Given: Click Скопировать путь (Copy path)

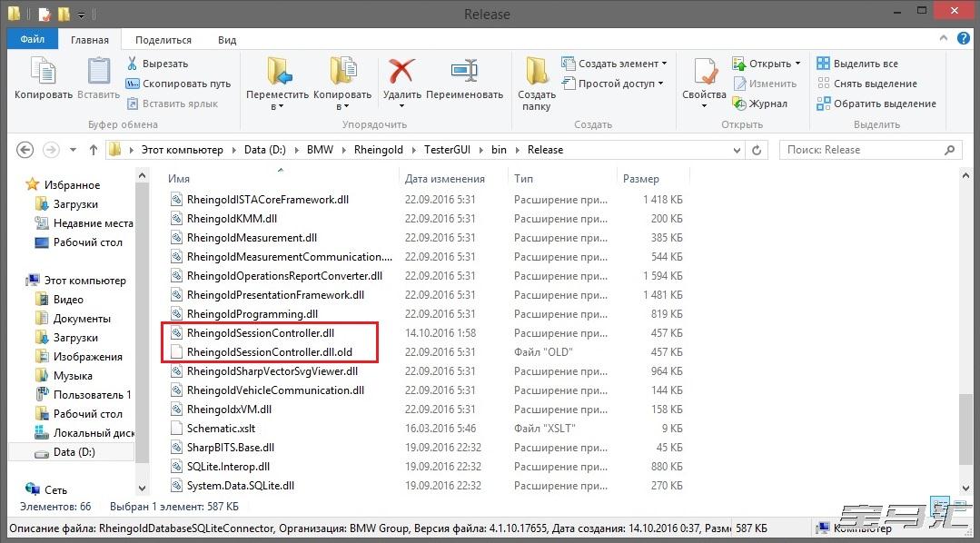Looking at the screenshot, I should point(178,84).
